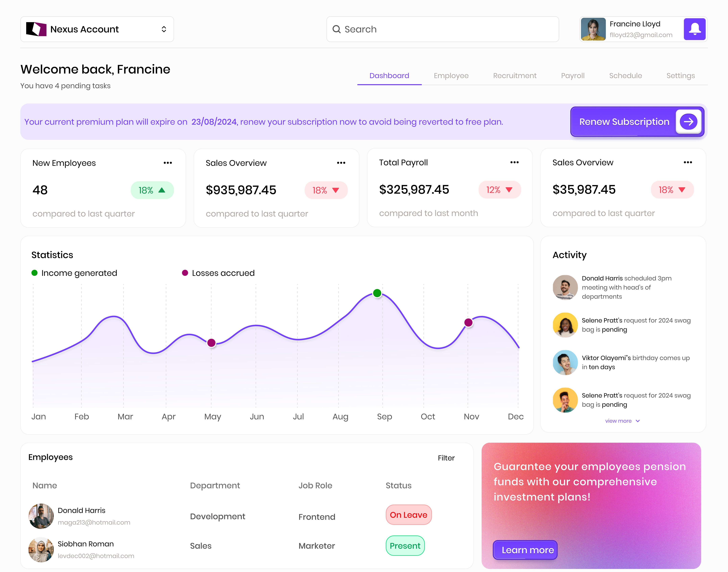Viewport: 728px width, 572px height.
Task: Switch to the Payroll tab
Action: tap(572, 76)
